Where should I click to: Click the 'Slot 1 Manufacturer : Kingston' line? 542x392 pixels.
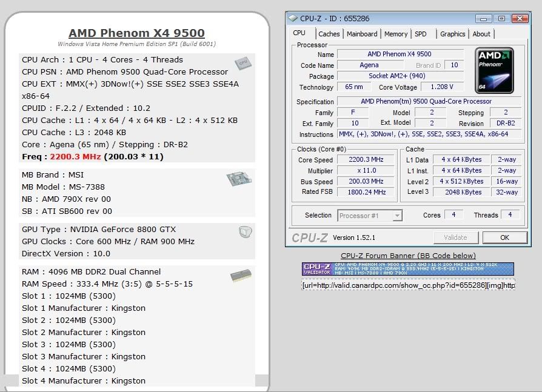84,308
